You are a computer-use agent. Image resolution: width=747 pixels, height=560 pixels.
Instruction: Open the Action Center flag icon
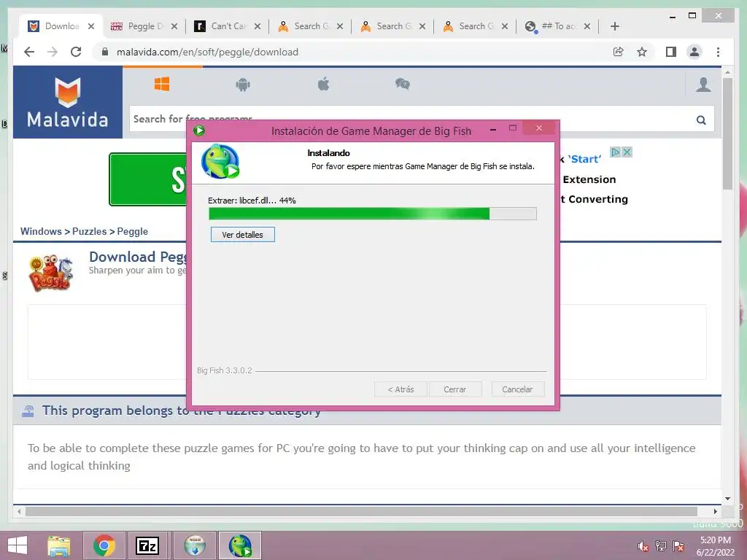click(678, 546)
